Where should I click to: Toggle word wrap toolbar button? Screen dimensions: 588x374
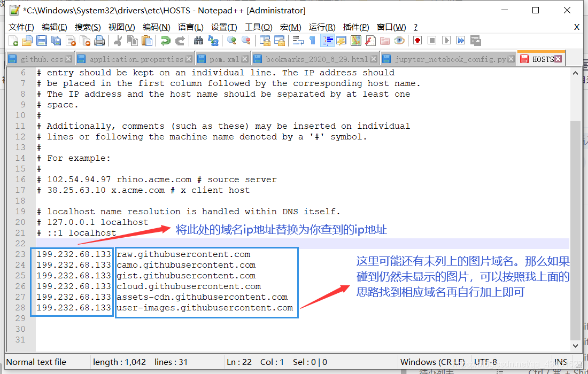(298, 41)
